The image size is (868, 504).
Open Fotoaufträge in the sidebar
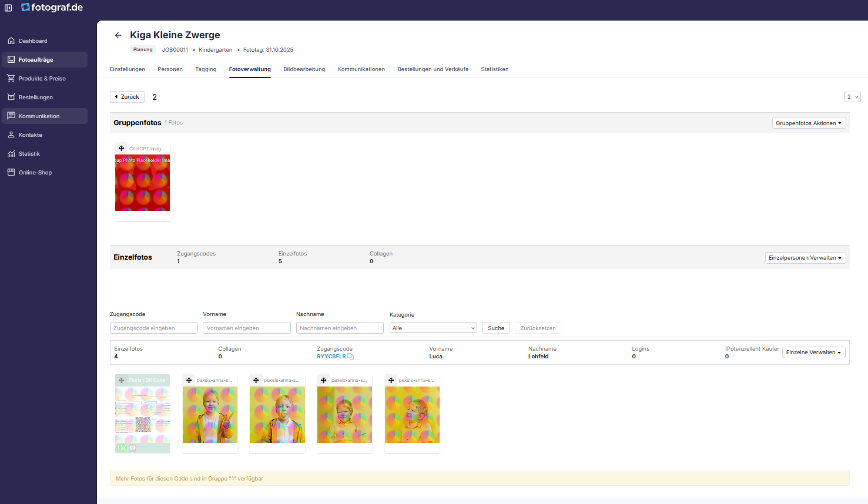pyautogui.click(x=45, y=60)
